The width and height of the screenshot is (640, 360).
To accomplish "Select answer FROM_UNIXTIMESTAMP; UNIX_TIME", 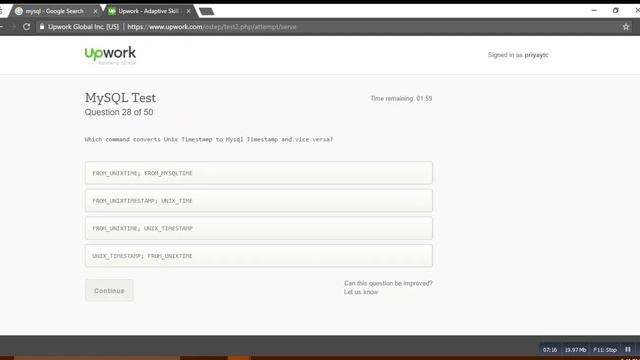I will 259,200.
